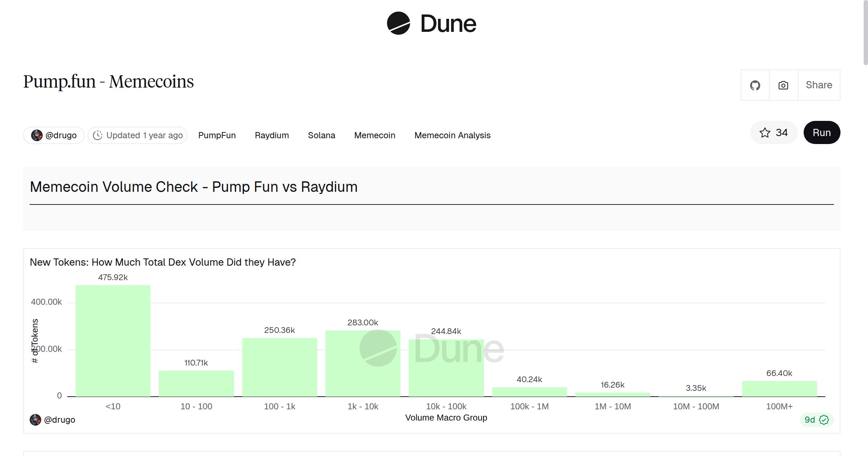Click @drugo's avatar next to the username

[x=37, y=135]
